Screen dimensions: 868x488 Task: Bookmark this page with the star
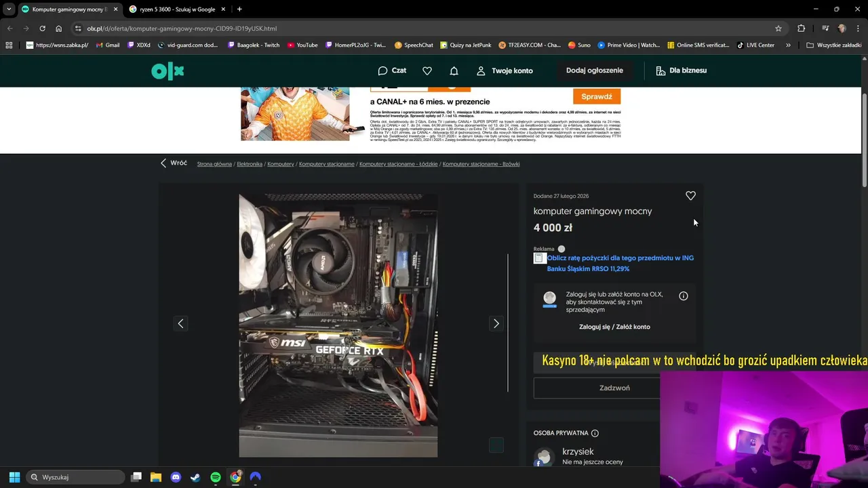(778, 28)
